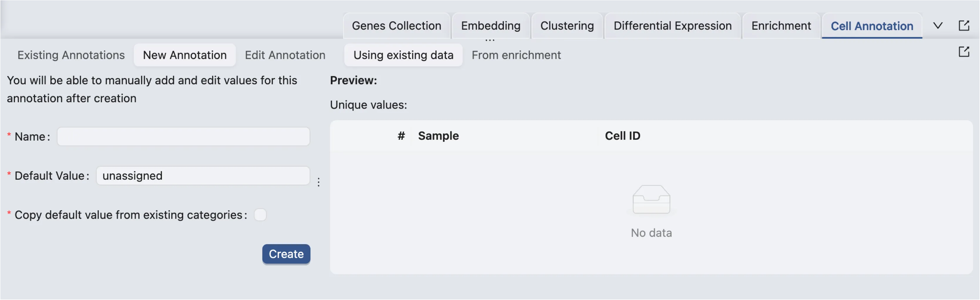The width and height of the screenshot is (980, 300).
Task: Open the Embedding tab
Action: [x=490, y=26]
